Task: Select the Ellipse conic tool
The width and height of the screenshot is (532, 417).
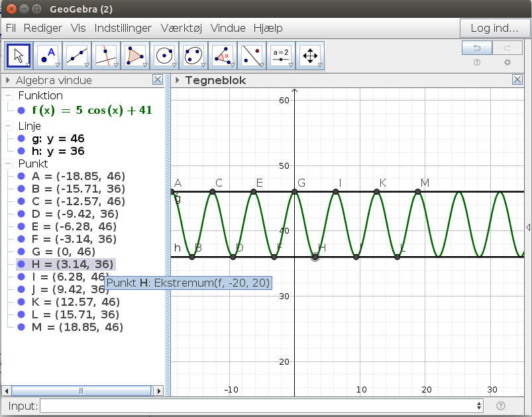Action: click(x=193, y=56)
